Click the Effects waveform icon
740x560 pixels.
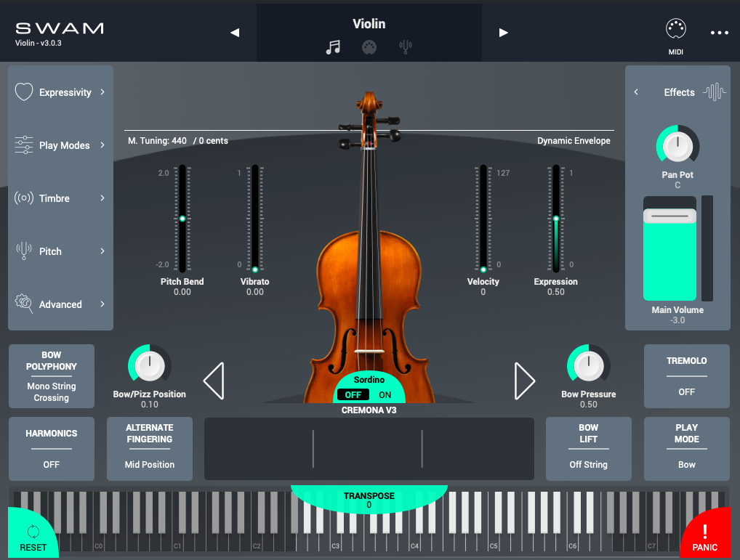715,92
